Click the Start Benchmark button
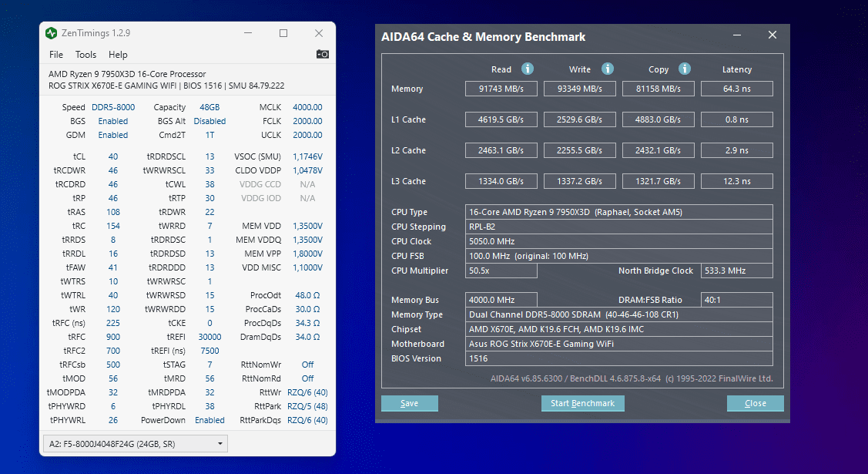The image size is (868, 474). click(x=582, y=403)
